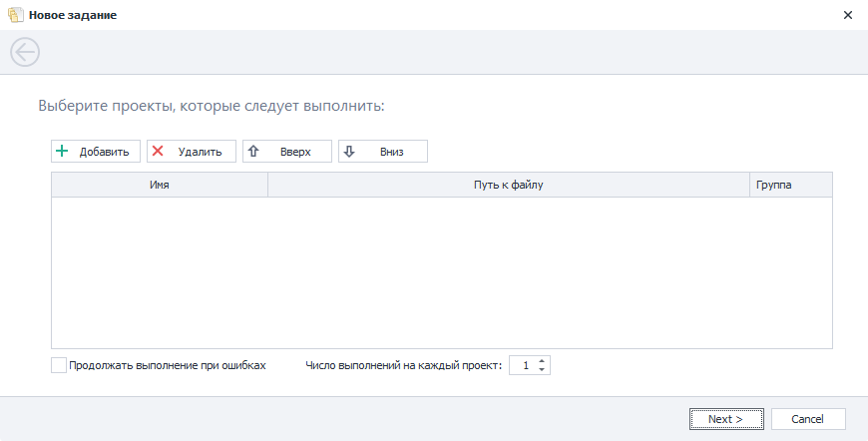Decrease the executions count with down arrow
This screenshot has width=868, height=441.
542,370
